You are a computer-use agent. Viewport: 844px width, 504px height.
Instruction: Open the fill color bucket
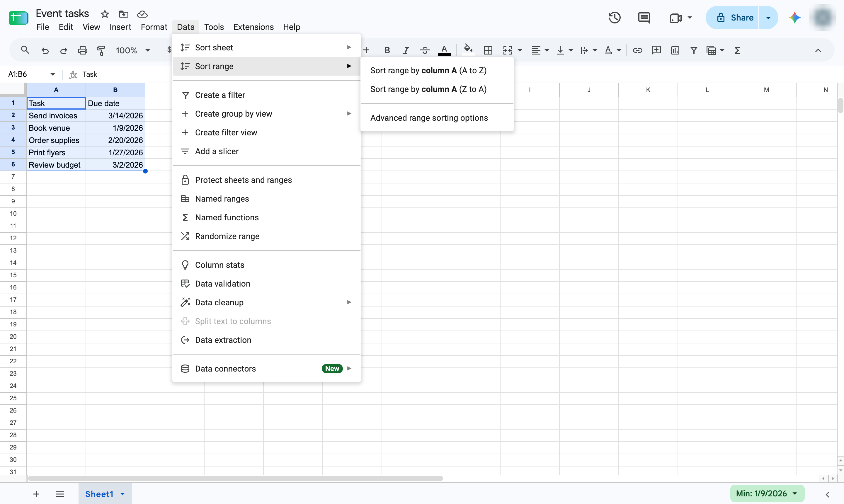[x=468, y=50]
